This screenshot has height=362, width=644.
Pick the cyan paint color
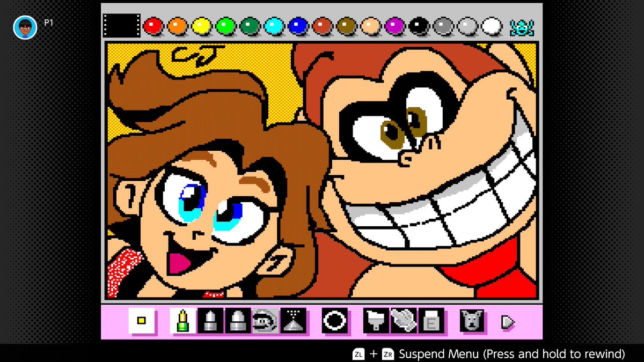[274, 26]
